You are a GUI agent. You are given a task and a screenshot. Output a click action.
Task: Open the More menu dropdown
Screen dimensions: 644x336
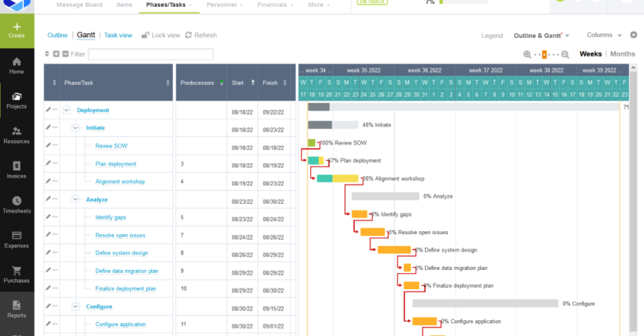(x=319, y=5)
